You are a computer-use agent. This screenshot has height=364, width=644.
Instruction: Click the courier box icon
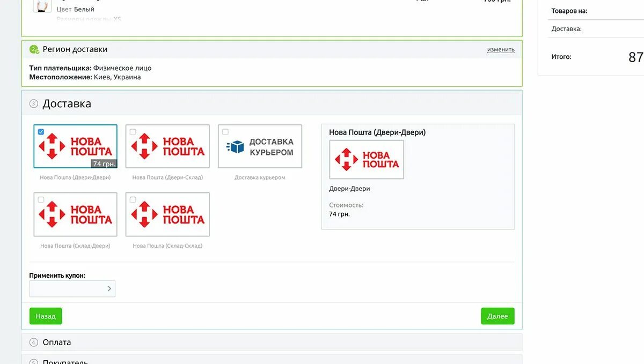pos(235,147)
